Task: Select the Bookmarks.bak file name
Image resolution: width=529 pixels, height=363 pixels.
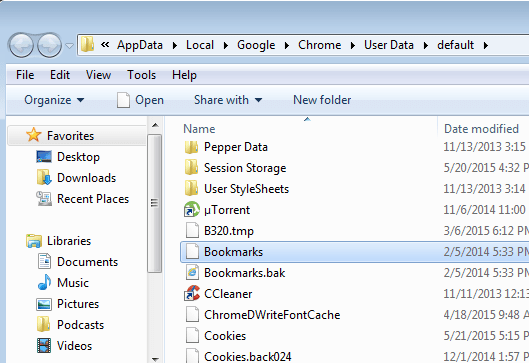Action: (x=245, y=273)
